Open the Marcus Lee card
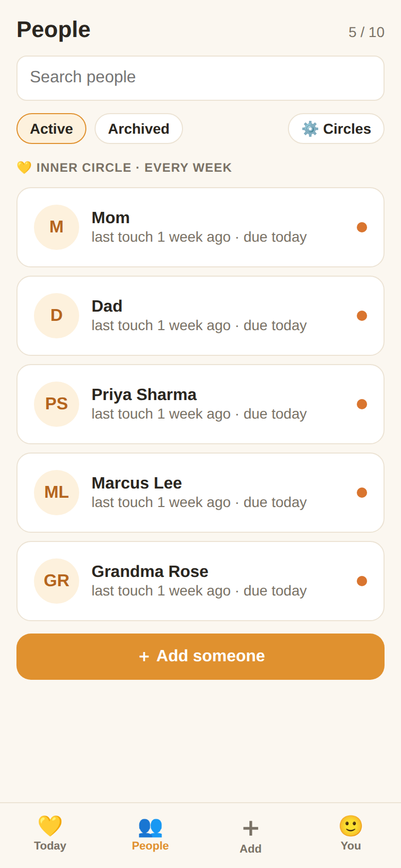Screen dimensions: 401x868 pyautogui.click(x=200, y=493)
